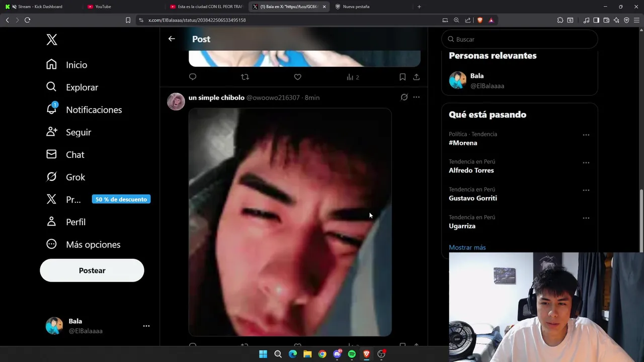
Task: Click the X logo in the sidebar
Action: tap(52, 40)
